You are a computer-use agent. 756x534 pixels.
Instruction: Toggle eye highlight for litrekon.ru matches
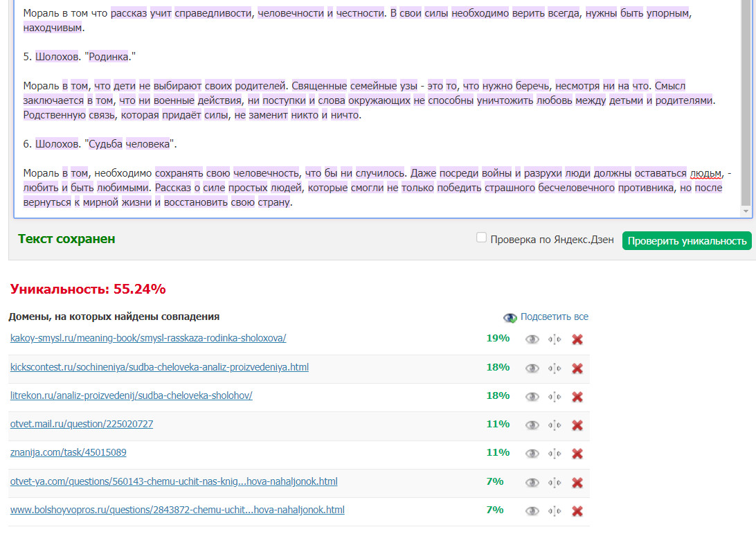(532, 397)
